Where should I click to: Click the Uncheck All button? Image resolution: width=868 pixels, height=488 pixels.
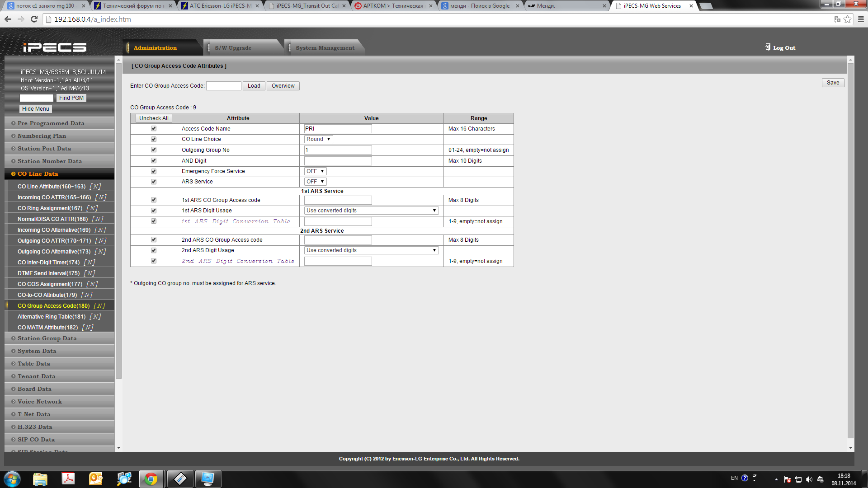154,118
